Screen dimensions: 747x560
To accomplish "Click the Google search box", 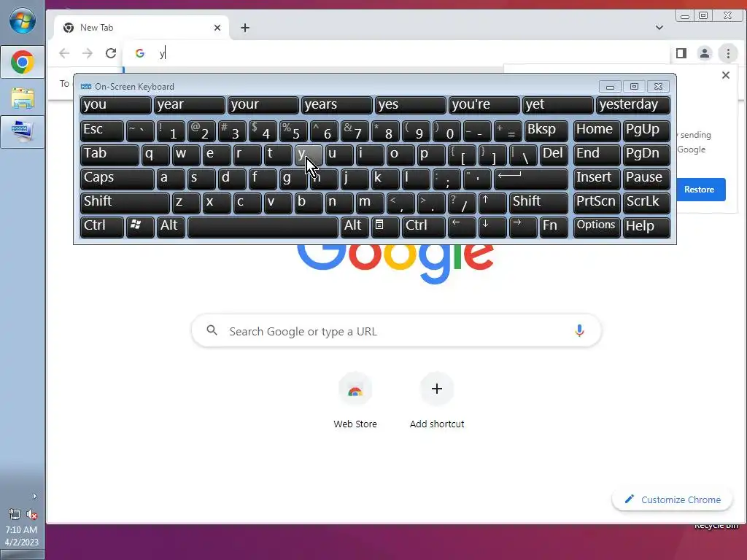I will pyautogui.click(x=396, y=331).
